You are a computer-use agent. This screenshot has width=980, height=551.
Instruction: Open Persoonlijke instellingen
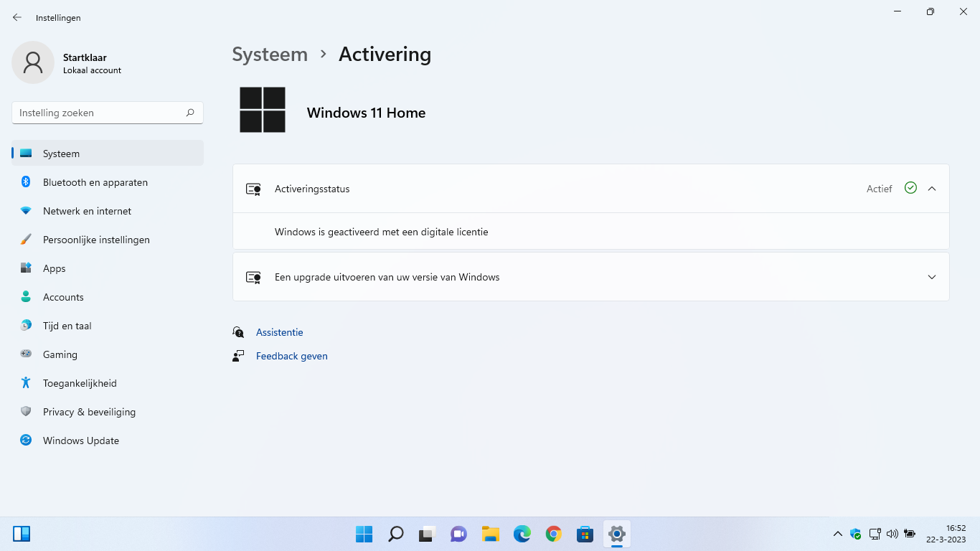pos(108,240)
